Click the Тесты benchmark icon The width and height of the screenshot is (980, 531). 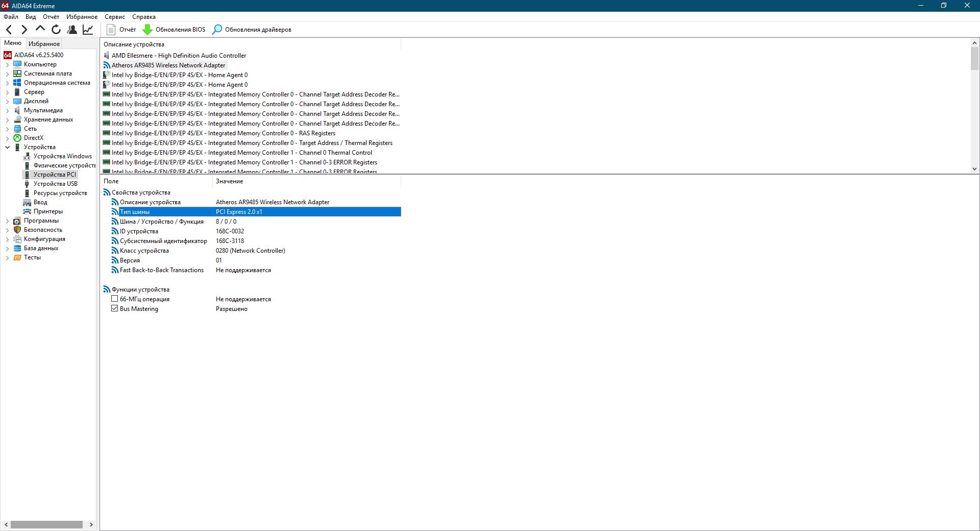[x=17, y=257]
